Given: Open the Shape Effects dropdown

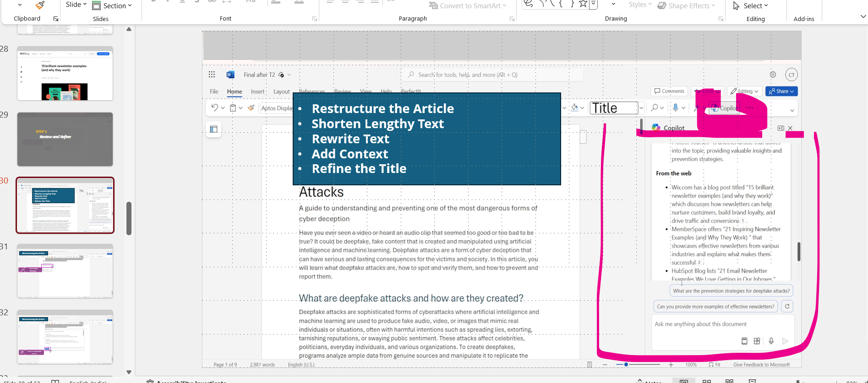Looking at the screenshot, I should (687, 5).
